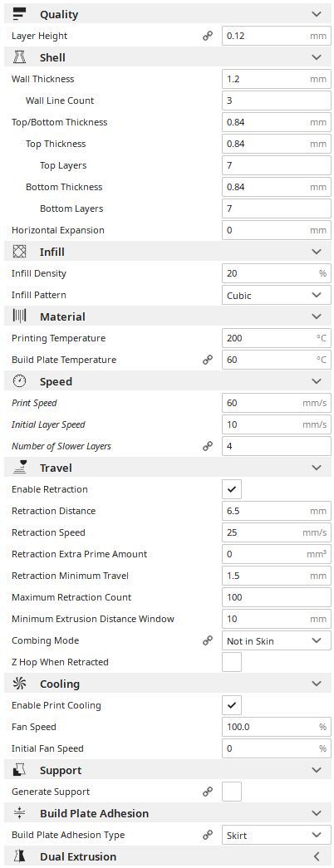This screenshot has width=334, height=868.
Task: Click the link icon beside Layer Height
Action: coord(208,36)
